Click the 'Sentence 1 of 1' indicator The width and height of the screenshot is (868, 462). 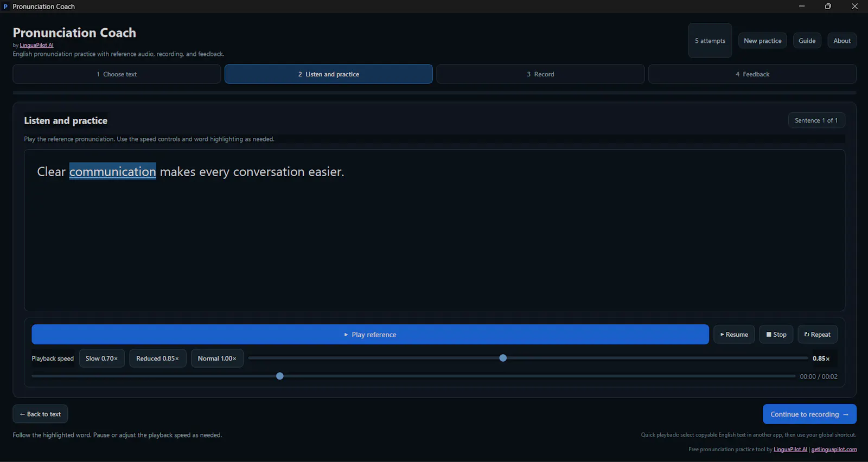[816, 120]
